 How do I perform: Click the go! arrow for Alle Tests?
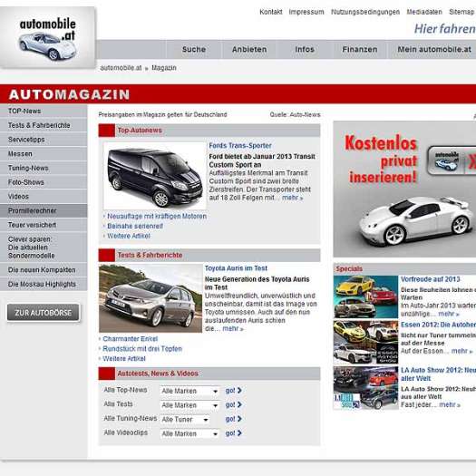233,404
